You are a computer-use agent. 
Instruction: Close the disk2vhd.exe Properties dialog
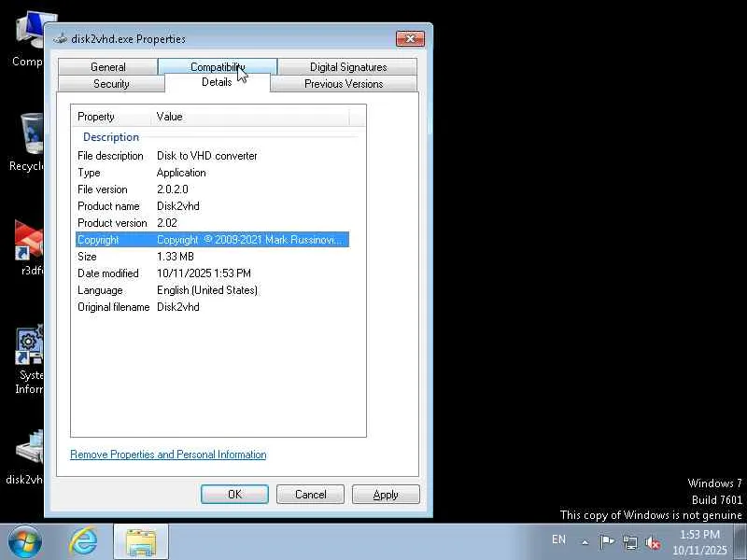410,38
